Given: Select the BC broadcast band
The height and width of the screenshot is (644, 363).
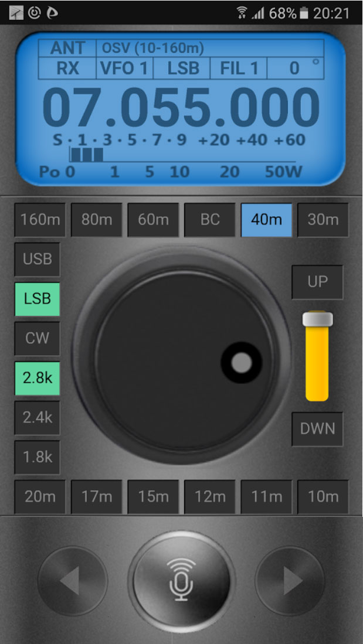Looking at the screenshot, I should 210,220.
